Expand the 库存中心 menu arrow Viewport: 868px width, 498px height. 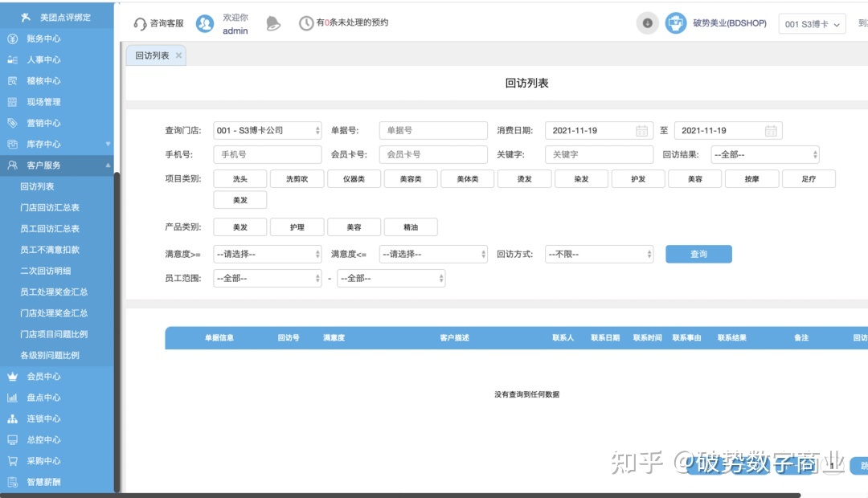tap(108, 144)
